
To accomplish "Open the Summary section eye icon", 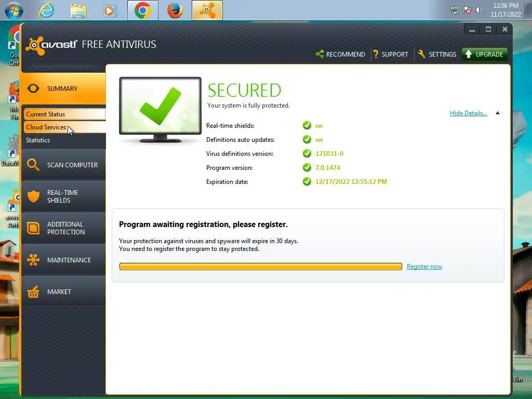I will click(x=33, y=88).
